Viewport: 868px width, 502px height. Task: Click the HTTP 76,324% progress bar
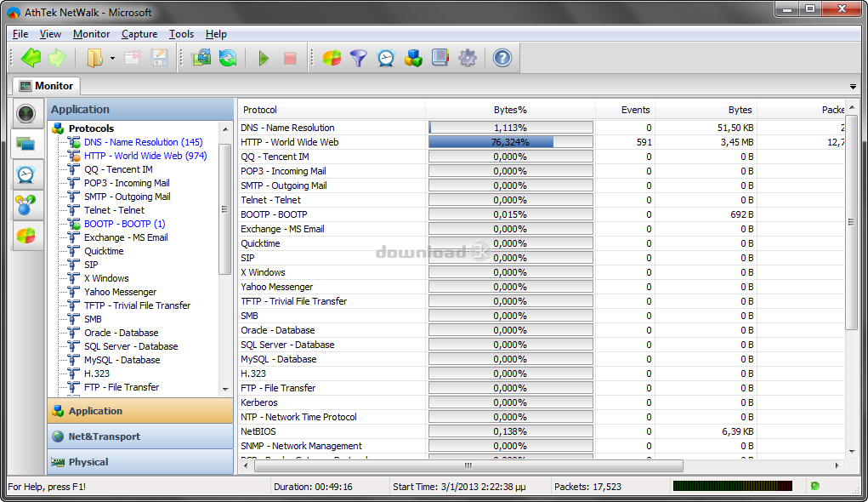click(510, 142)
